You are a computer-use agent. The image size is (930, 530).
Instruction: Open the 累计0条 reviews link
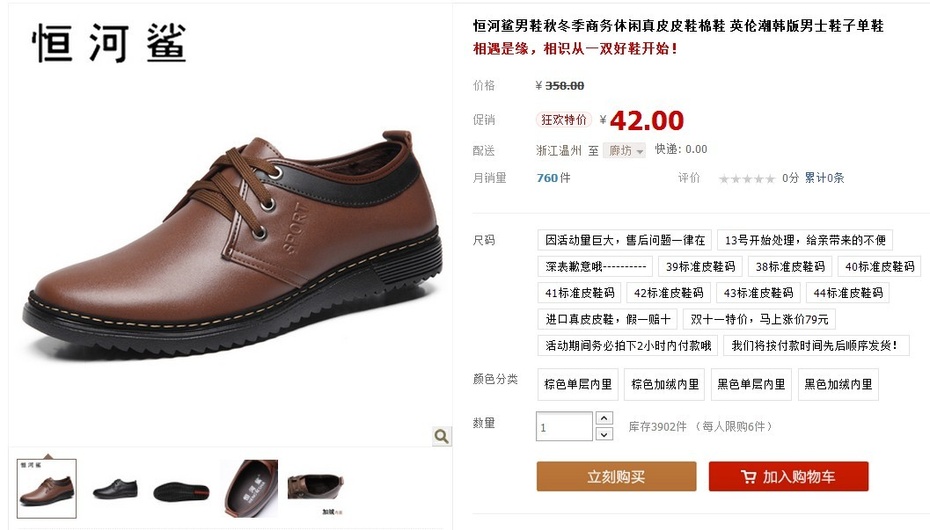(824, 178)
